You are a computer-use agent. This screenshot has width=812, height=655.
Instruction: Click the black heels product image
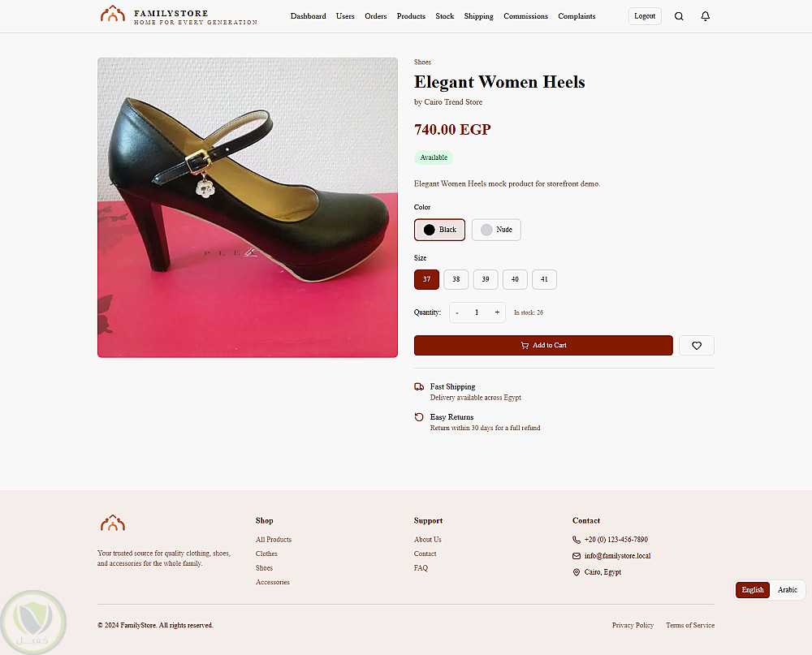click(248, 207)
